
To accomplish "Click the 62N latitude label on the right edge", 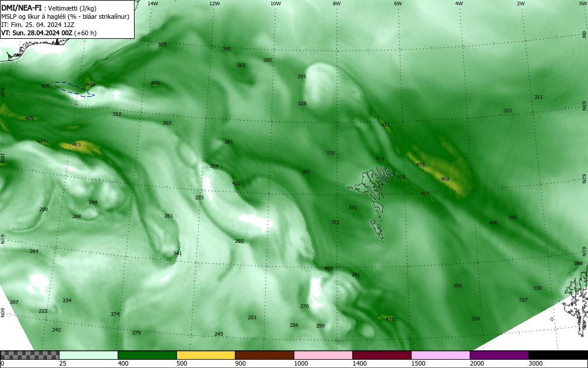I will click(x=584, y=178).
